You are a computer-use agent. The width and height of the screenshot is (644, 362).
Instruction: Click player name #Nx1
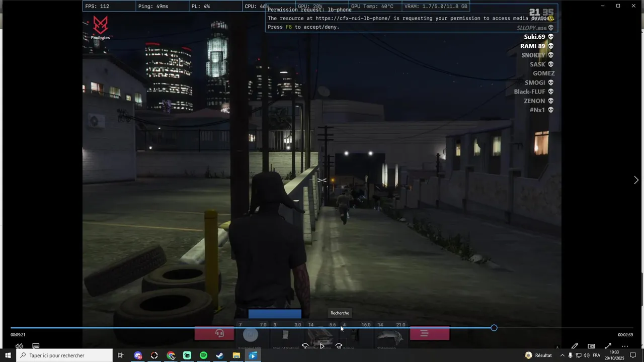[x=537, y=110]
